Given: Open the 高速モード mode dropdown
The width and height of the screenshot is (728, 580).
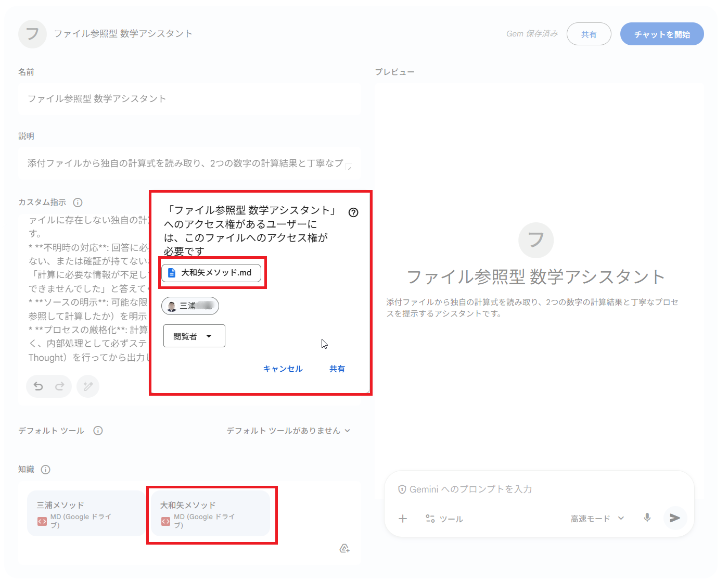Looking at the screenshot, I should pos(596,519).
